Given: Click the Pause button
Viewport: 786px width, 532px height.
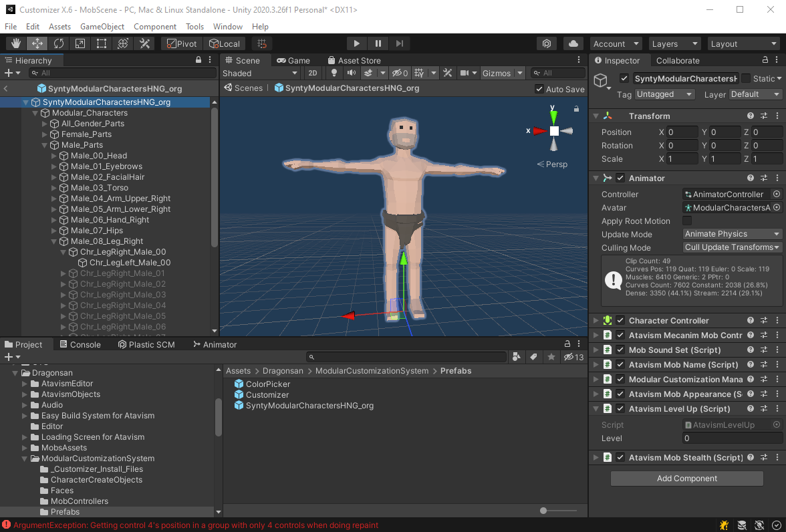Looking at the screenshot, I should pyautogui.click(x=378, y=43).
